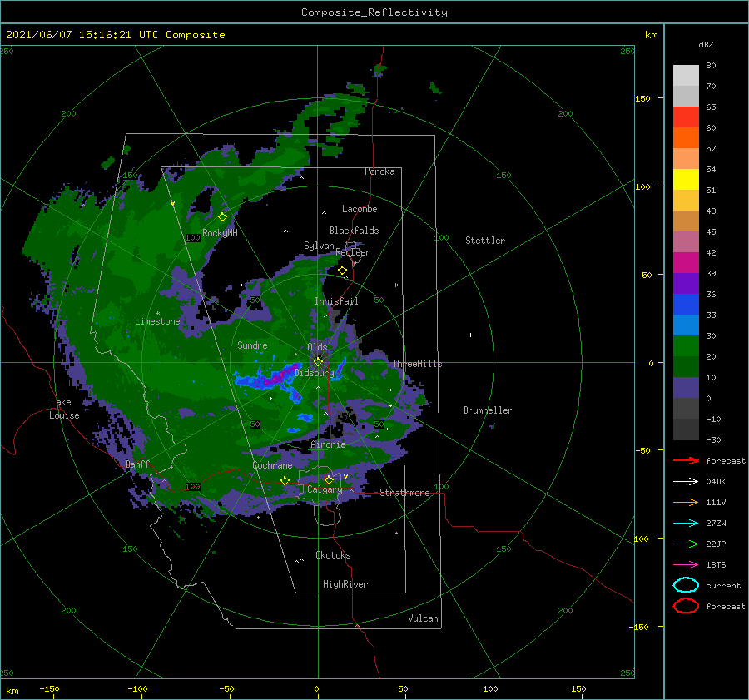Click the Lake Louise label
This screenshot has width=749, height=700.
64,409
